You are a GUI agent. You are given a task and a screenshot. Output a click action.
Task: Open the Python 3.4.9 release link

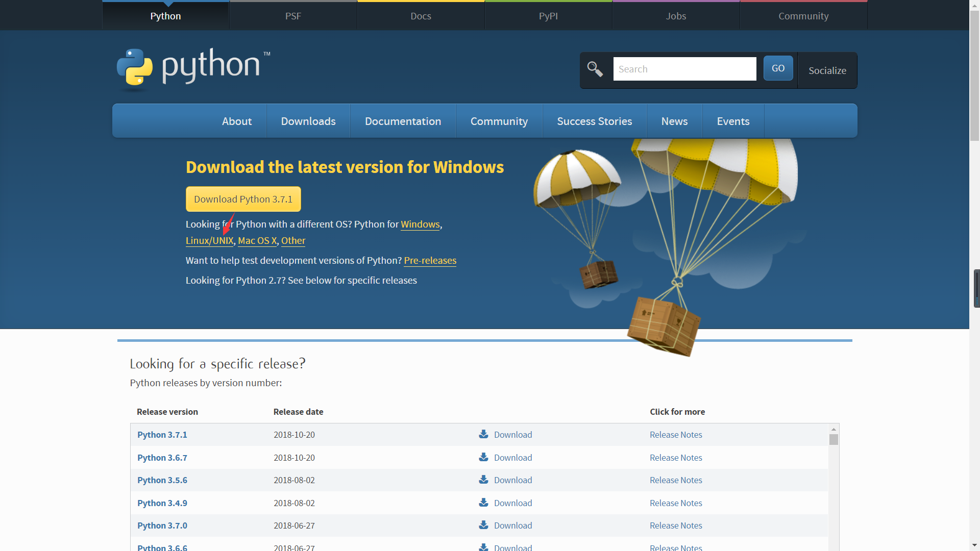[162, 503]
